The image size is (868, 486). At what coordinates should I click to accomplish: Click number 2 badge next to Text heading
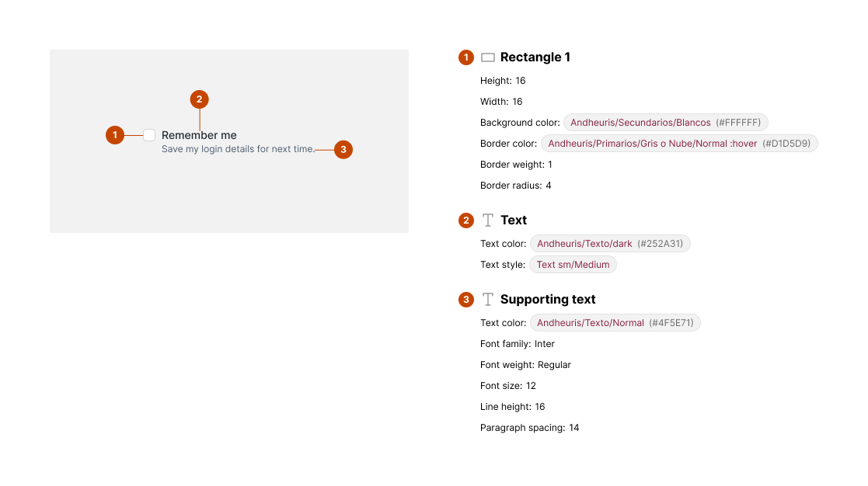click(x=466, y=220)
